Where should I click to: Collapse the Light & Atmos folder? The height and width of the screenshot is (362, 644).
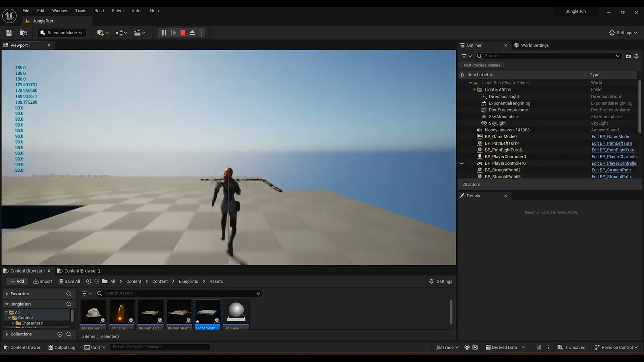click(x=474, y=89)
